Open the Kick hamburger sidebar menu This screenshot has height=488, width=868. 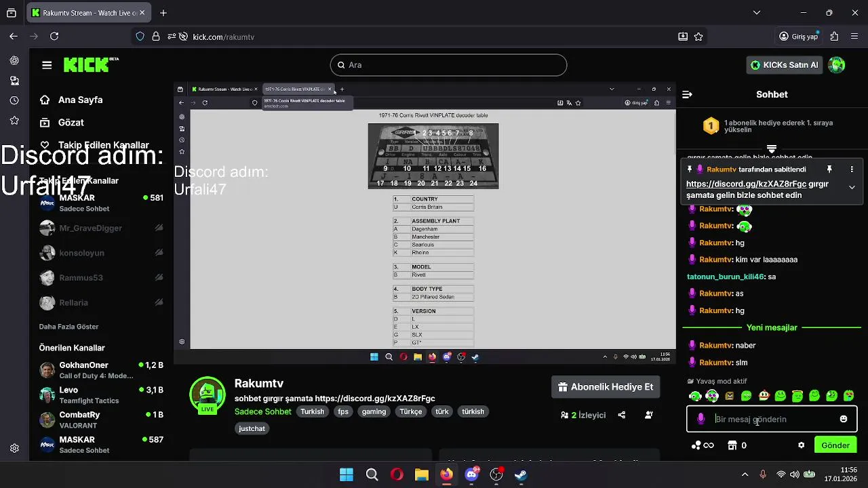coord(47,65)
